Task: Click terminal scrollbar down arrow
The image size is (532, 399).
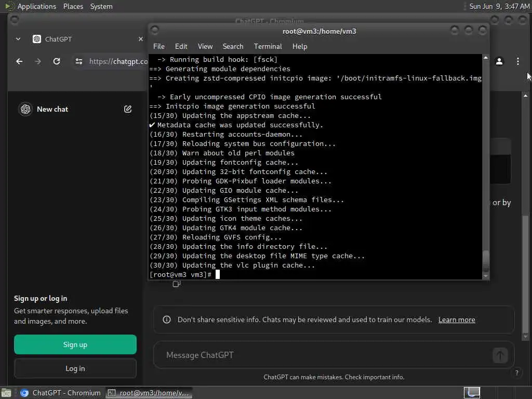Action: coord(486,276)
